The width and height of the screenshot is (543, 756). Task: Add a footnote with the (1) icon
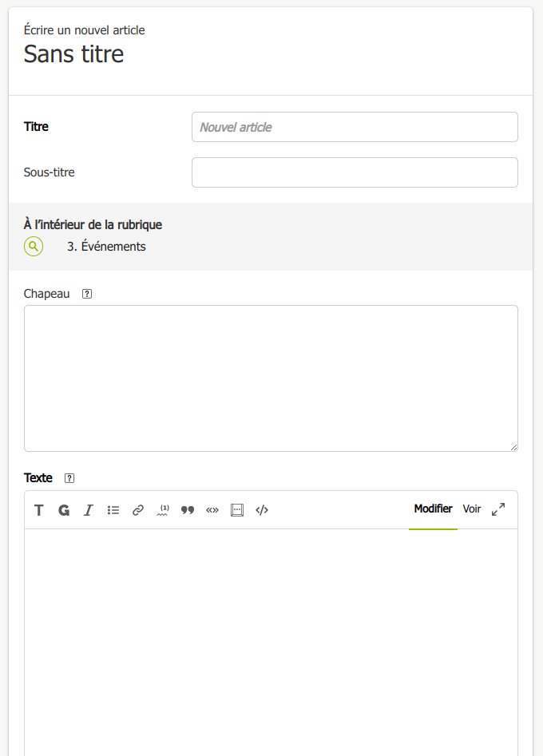click(163, 510)
